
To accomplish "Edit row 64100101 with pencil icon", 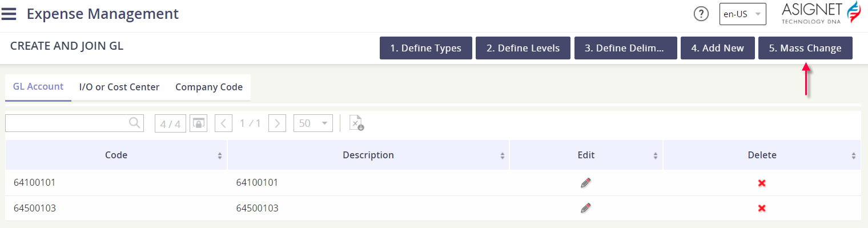I will [x=586, y=183].
